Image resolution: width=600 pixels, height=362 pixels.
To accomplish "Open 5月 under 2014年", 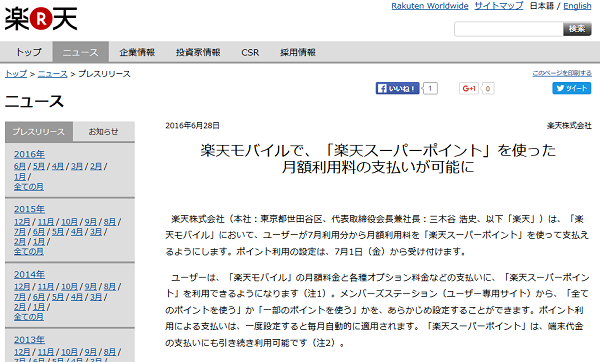I will pos(58,297).
